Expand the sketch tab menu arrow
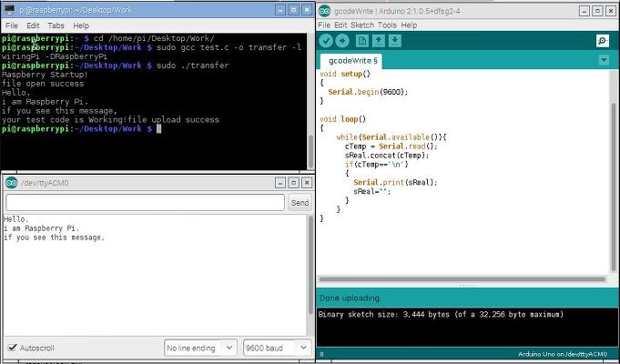Viewport: 620px width, 364px height. pyautogui.click(x=604, y=60)
